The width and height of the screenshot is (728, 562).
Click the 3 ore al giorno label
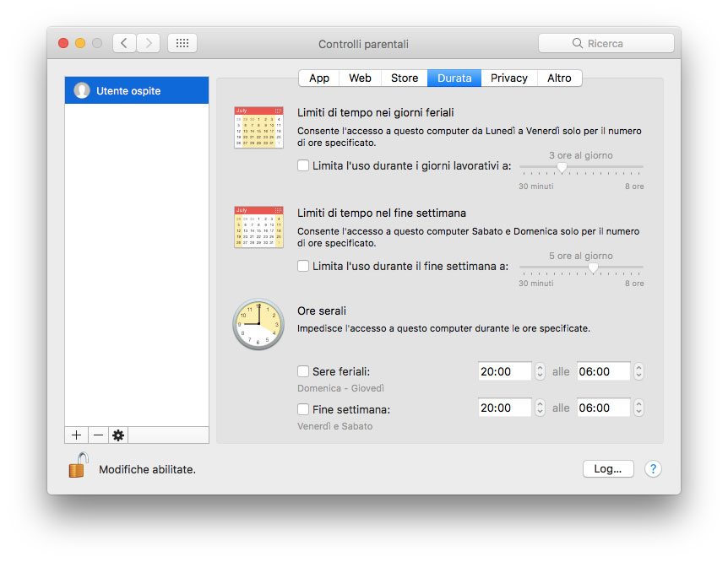[581, 155]
